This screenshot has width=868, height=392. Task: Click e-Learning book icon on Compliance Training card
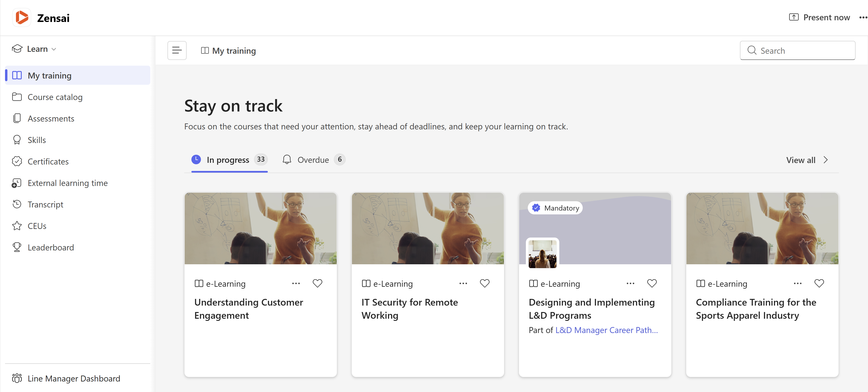coord(701,284)
